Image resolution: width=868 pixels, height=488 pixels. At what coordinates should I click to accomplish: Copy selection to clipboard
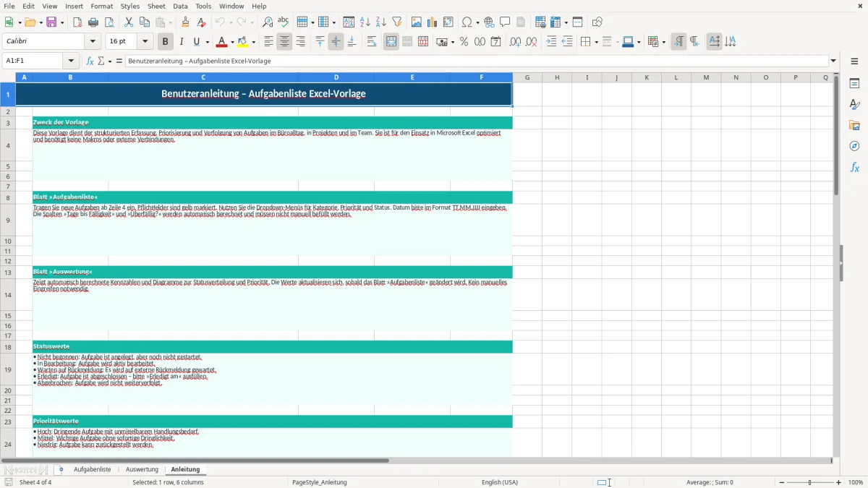click(x=145, y=22)
